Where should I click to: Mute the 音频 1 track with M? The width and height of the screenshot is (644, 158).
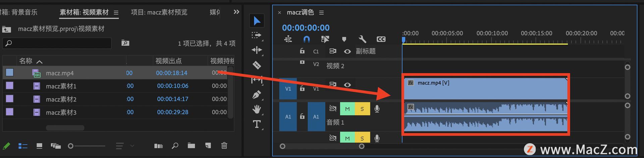(347, 109)
